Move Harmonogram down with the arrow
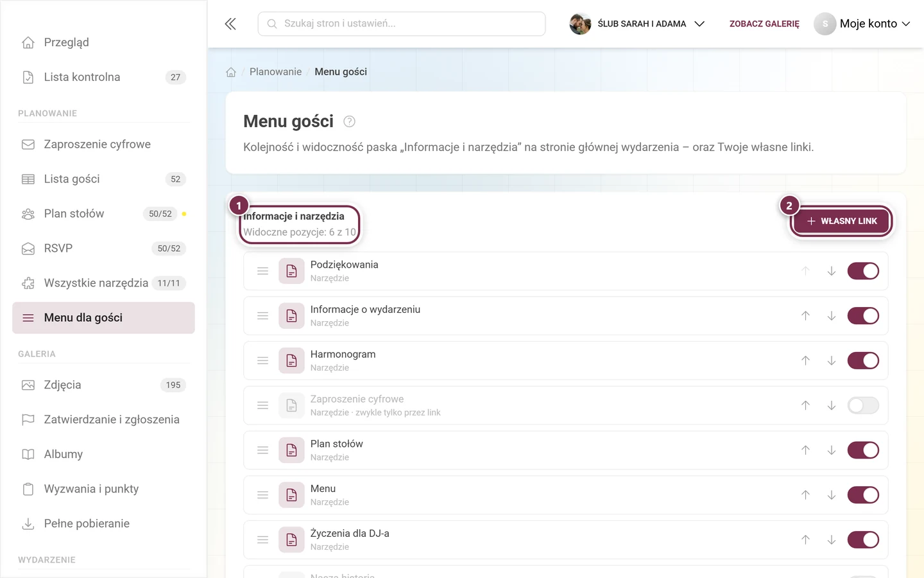924x578 pixels. (x=831, y=361)
